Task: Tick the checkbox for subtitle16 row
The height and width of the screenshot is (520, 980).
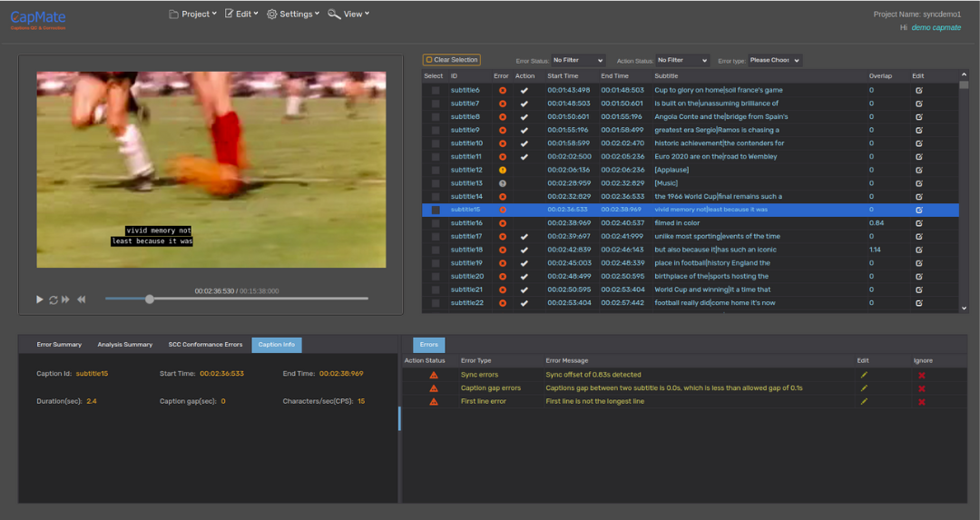Action: (436, 223)
